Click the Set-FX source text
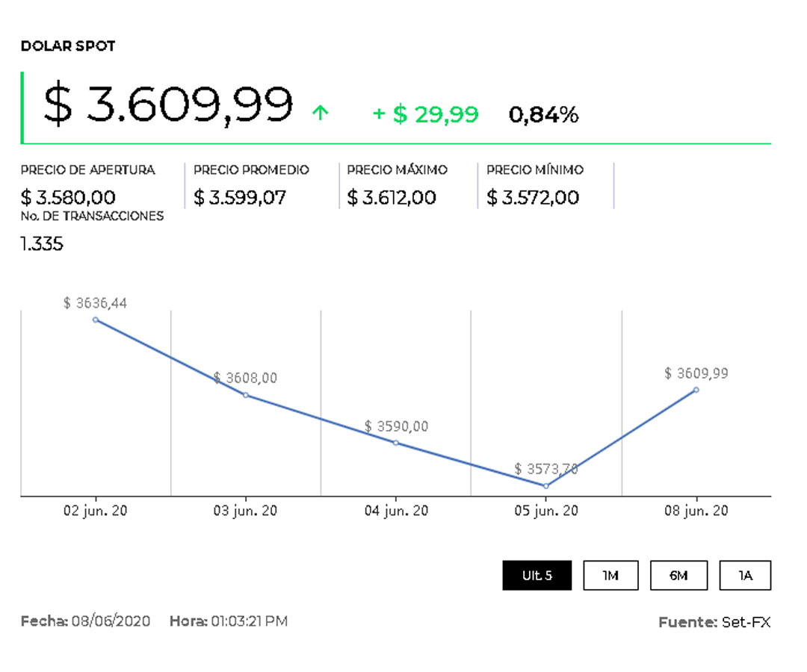Image resolution: width=807 pixels, height=672 pixels. point(746,622)
